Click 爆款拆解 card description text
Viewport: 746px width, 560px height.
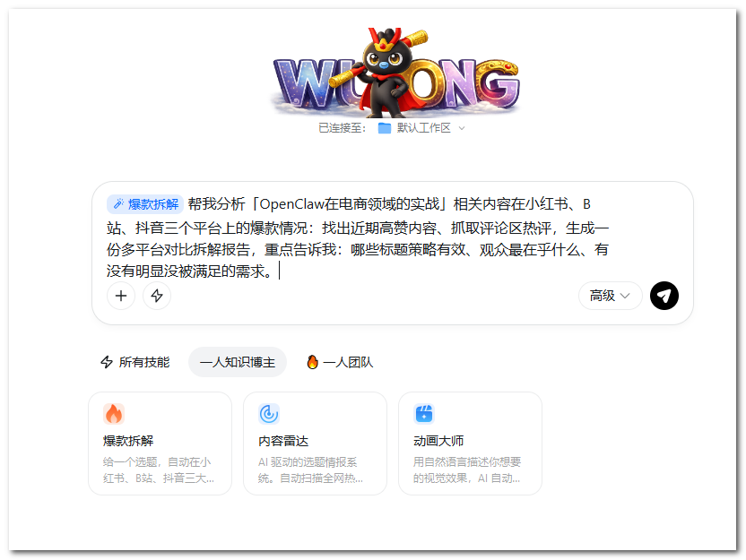(158, 470)
